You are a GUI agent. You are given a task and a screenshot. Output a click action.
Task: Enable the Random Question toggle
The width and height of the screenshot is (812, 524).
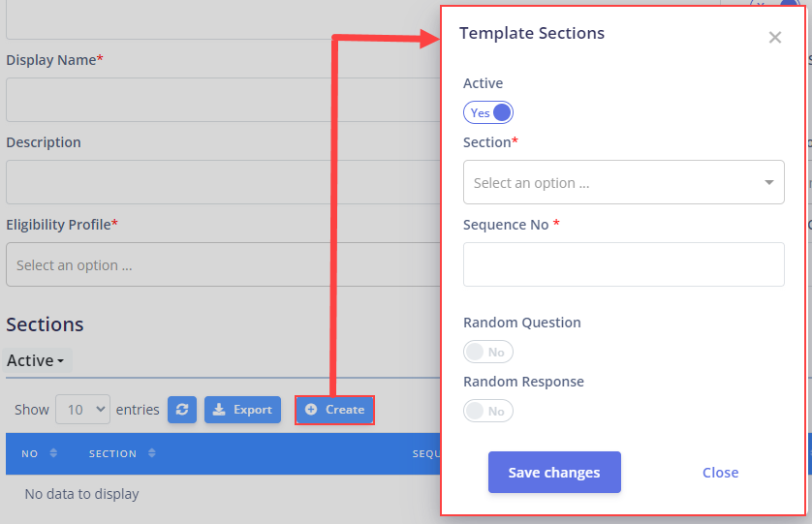[487, 353]
